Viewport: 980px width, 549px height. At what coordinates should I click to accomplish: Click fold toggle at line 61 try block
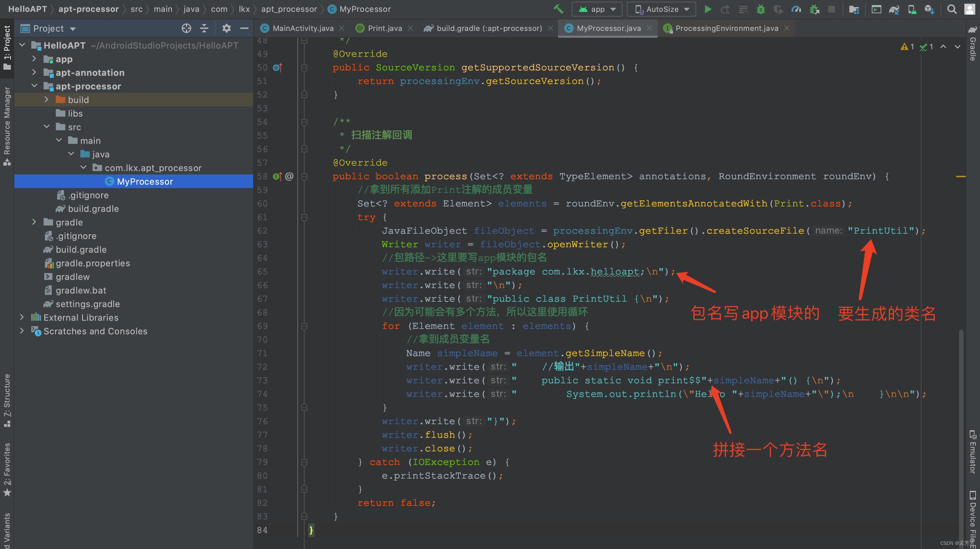click(304, 217)
